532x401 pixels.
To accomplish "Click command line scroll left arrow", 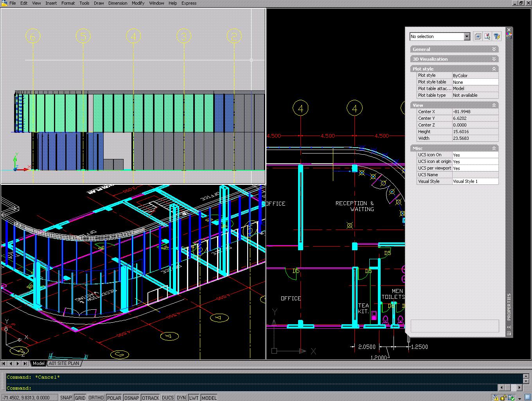I will [x=501, y=388].
